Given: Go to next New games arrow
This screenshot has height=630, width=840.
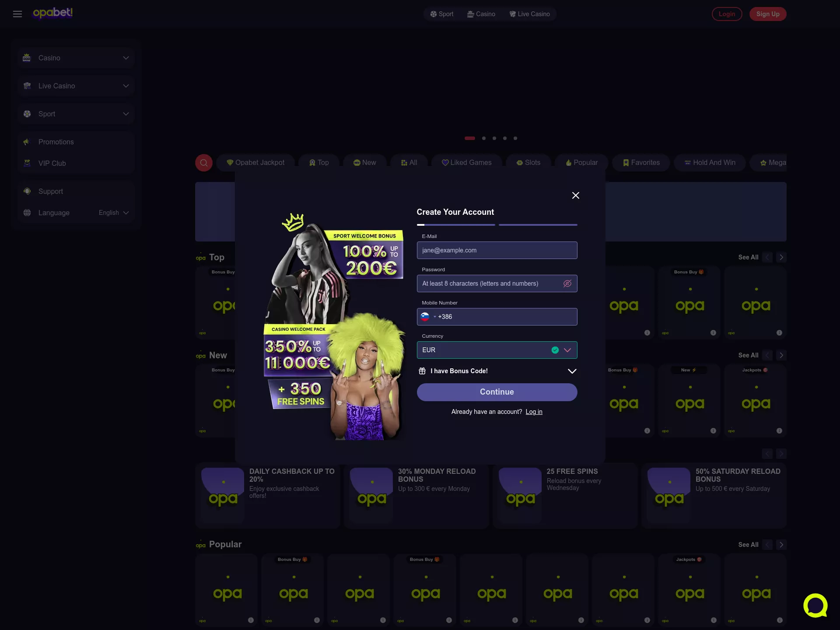Looking at the screenshot, I should (x=781, y=355).
